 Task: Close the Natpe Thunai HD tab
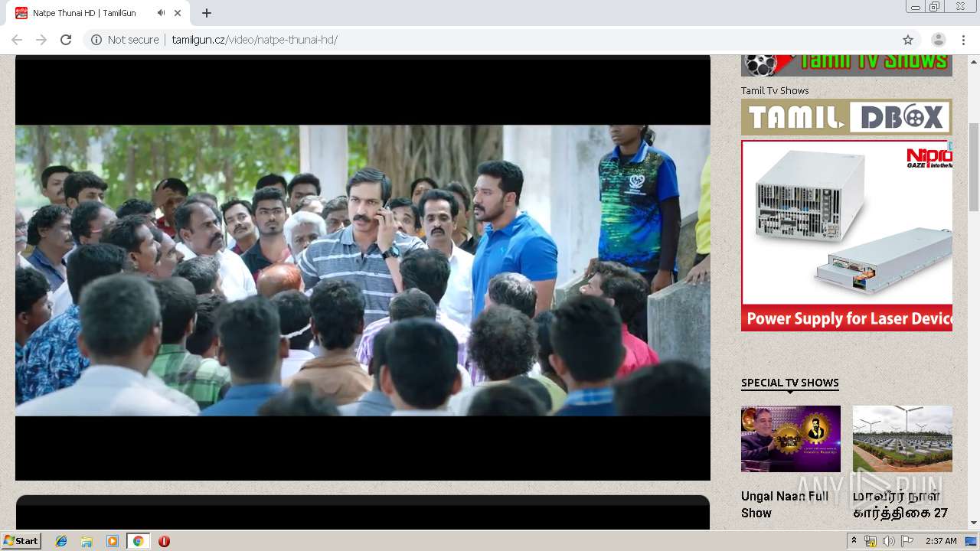click(178, 13)
